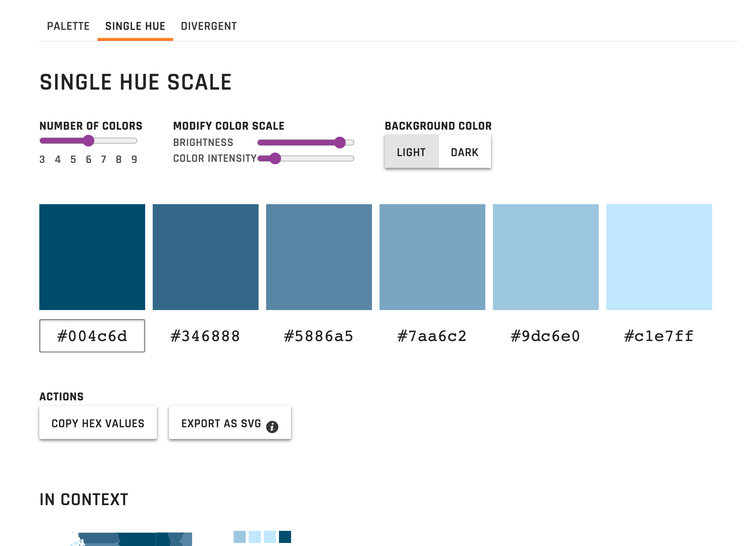Viewport: 756px width, 546px height.
Task: Open the Divergent tab
Action: point(209,26)
